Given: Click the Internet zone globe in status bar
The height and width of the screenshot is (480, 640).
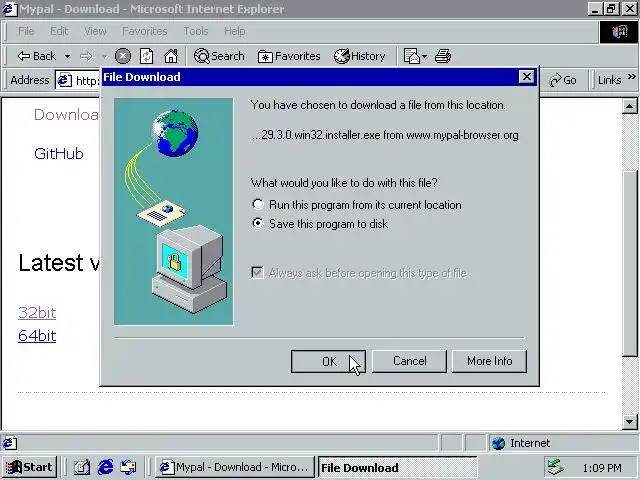Looking at the screenshot, I should (x=498, y=443).
